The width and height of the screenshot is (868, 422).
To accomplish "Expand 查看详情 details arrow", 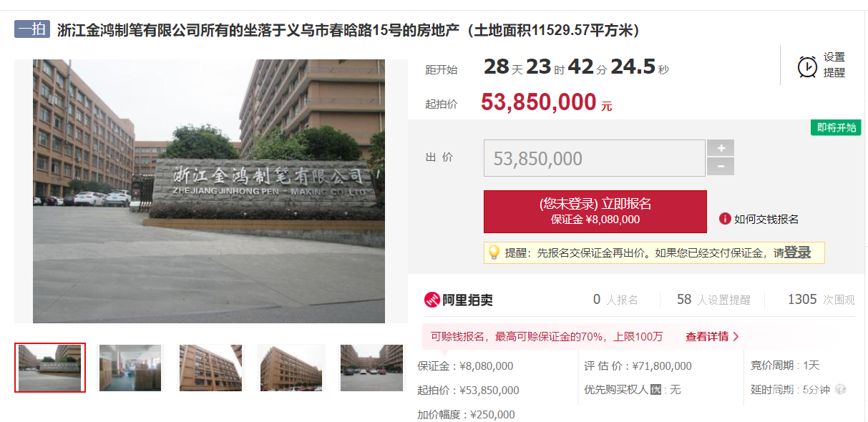I will [736, 336].
